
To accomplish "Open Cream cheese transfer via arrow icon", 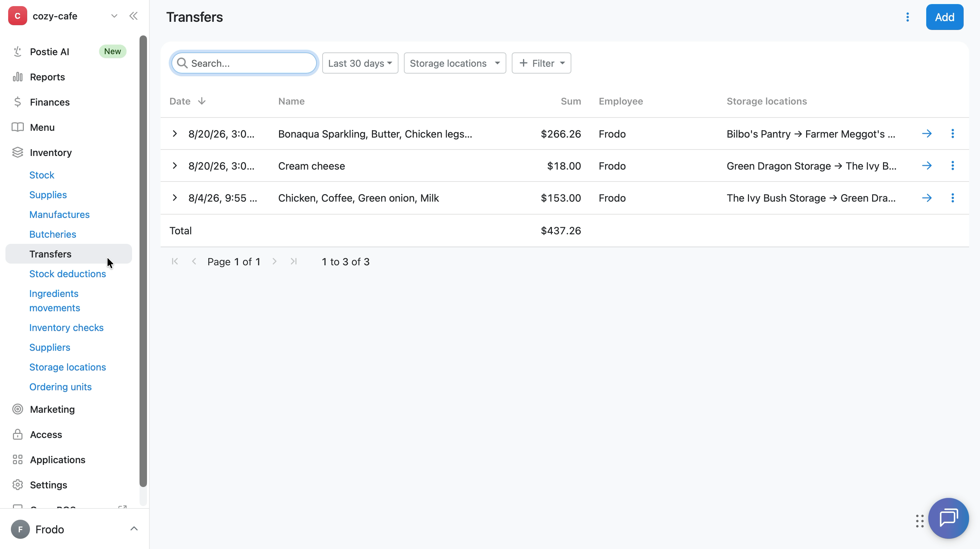I will click(927, 166).
